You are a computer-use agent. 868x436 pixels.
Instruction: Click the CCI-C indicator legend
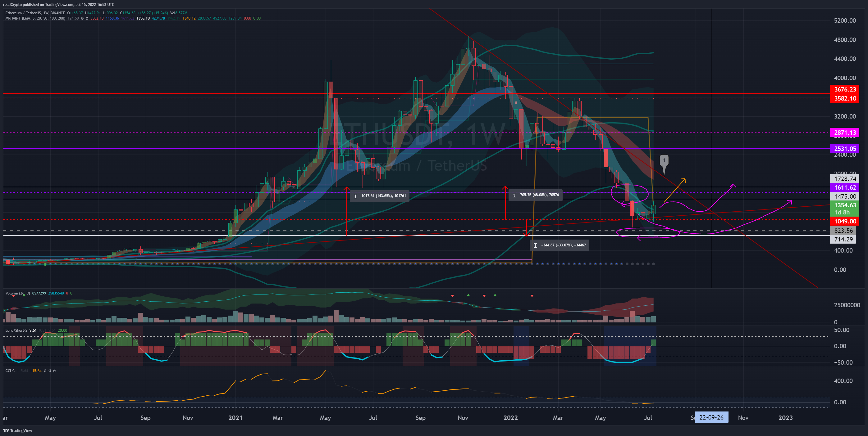click(10, 371)
